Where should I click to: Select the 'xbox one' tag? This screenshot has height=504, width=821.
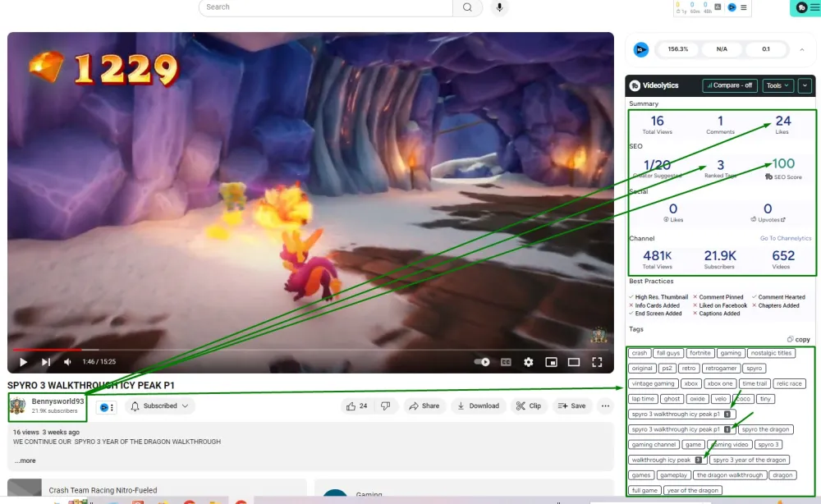click(720, 383)
